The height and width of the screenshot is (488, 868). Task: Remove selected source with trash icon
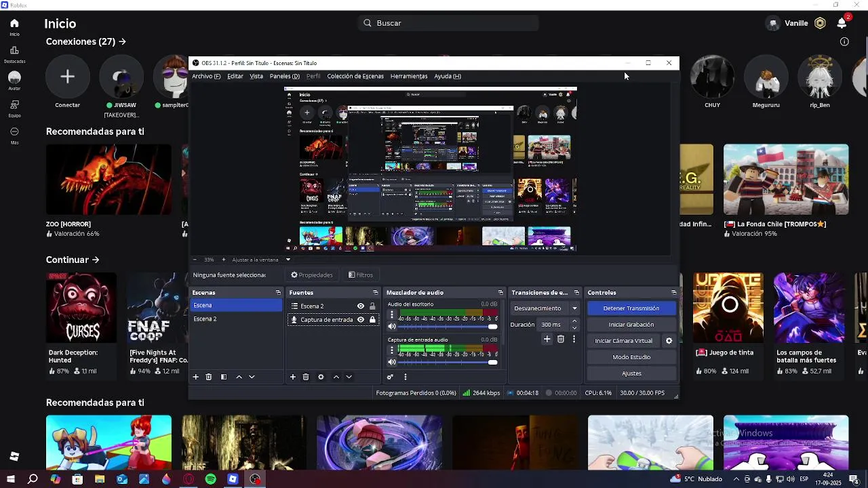coord(306,377)
